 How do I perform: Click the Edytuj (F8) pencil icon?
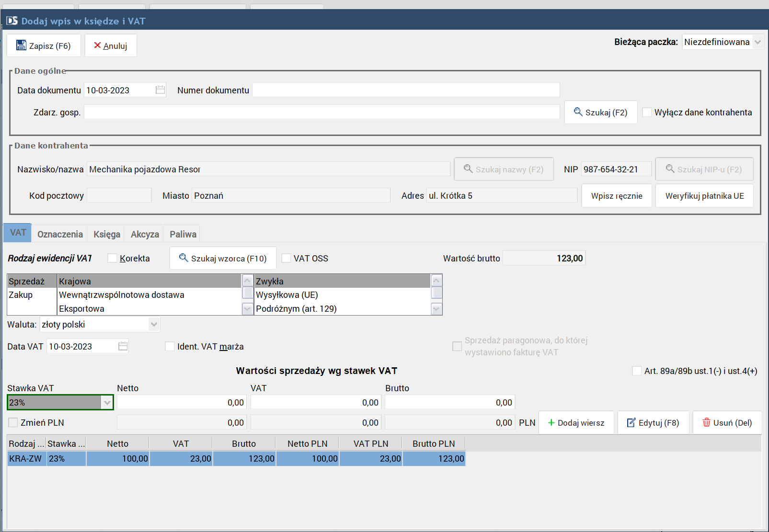(x=631, y=423)
